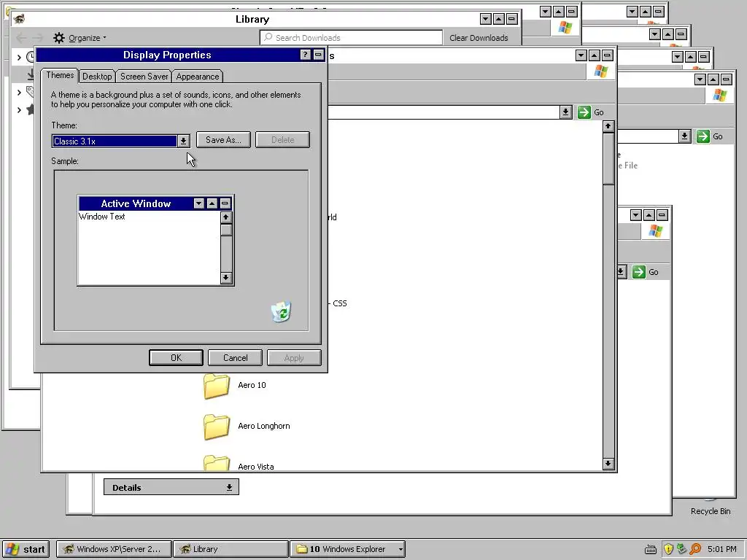Open the Appearance tab
Image resolution: width=747 pixels, height=560 pixels.
(198, 76)
